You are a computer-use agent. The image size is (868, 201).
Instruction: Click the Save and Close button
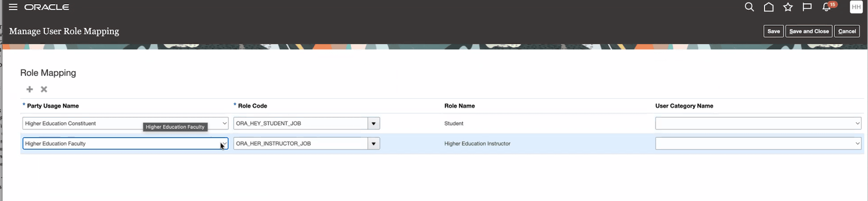tap(809, 31)
